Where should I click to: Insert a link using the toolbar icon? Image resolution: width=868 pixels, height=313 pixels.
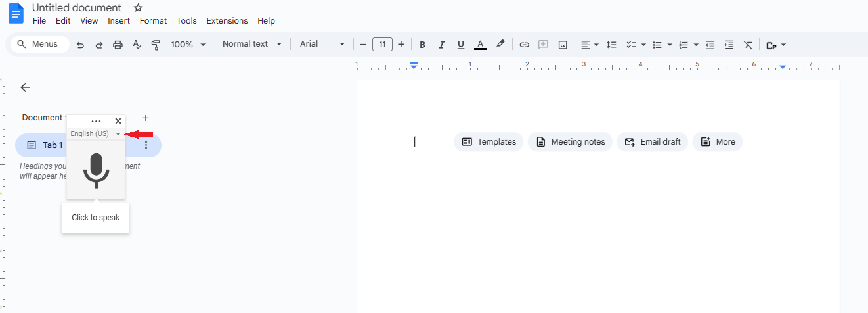(524, 45)
